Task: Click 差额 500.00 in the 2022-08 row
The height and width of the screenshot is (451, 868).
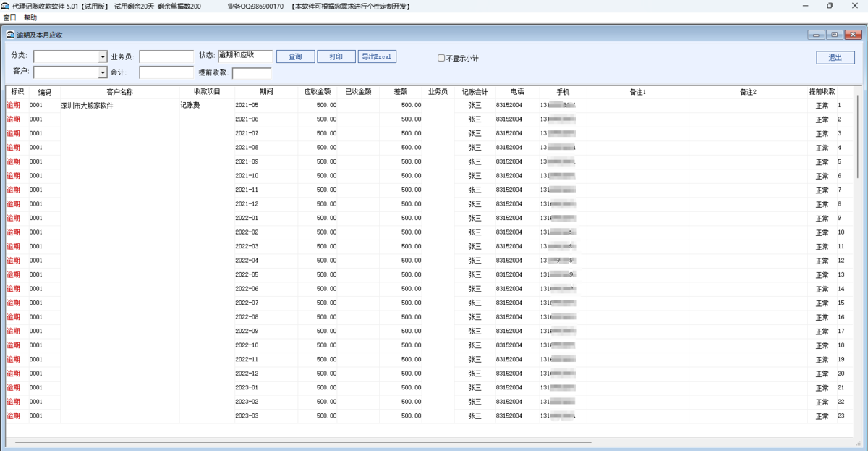Action: coord(412,317)
